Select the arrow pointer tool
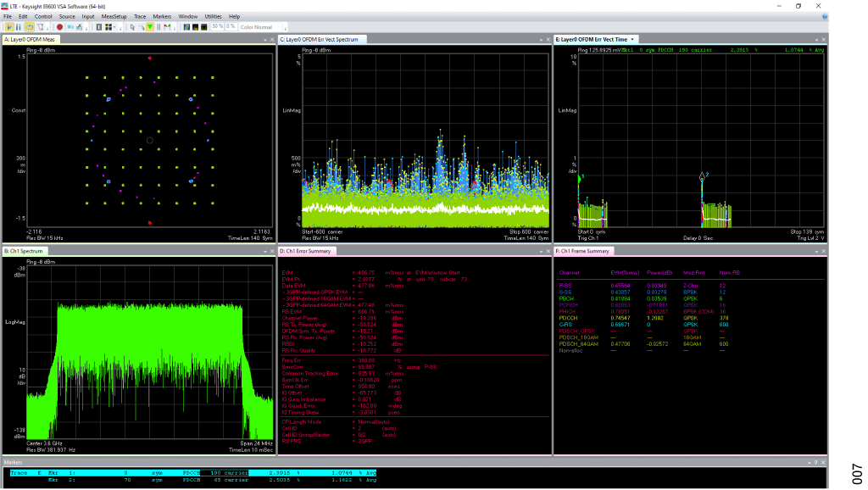The width and height of the screenshot is (868, 490). coord(131,27)
